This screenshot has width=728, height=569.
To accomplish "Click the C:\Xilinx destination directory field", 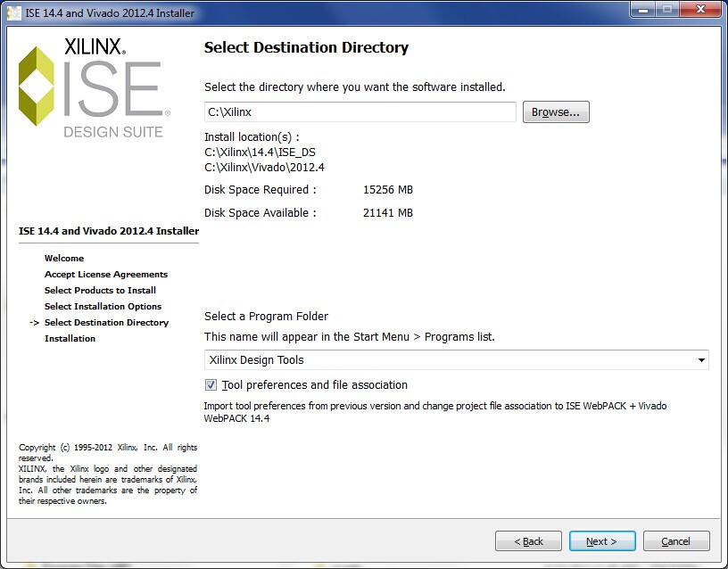I will click(x=360, y=112).
